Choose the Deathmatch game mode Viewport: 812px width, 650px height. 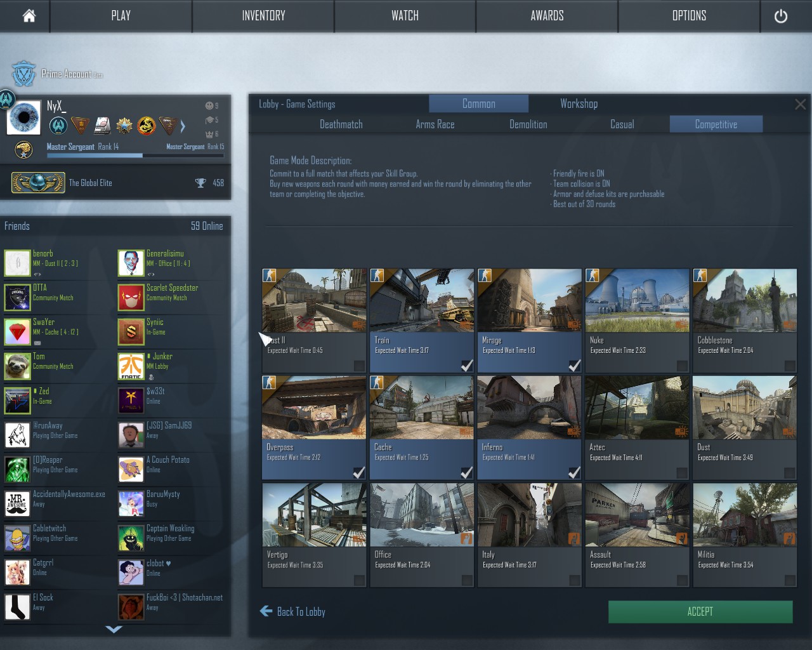pos(341,124)
